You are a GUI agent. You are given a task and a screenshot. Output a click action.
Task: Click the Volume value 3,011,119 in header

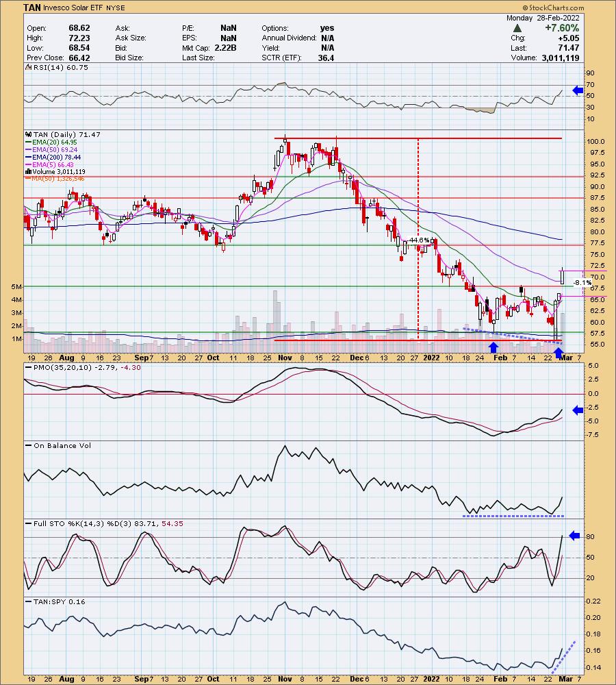click(x=561, y=58)
